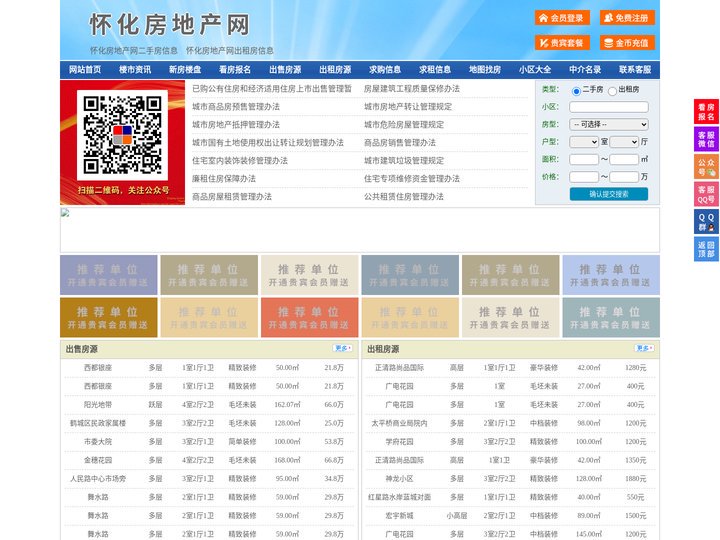Open the 怀化房地产网出租房信息 header link
This screenshot has height=540, width=720.
point(230,51)
